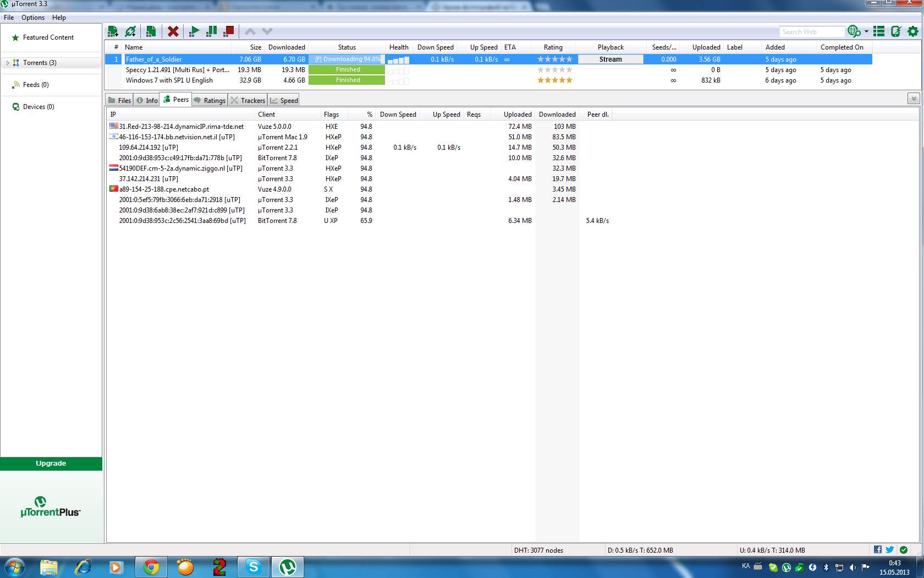Remove the selected torrent with red X
The image size is (924, 578).
(173, 31)
